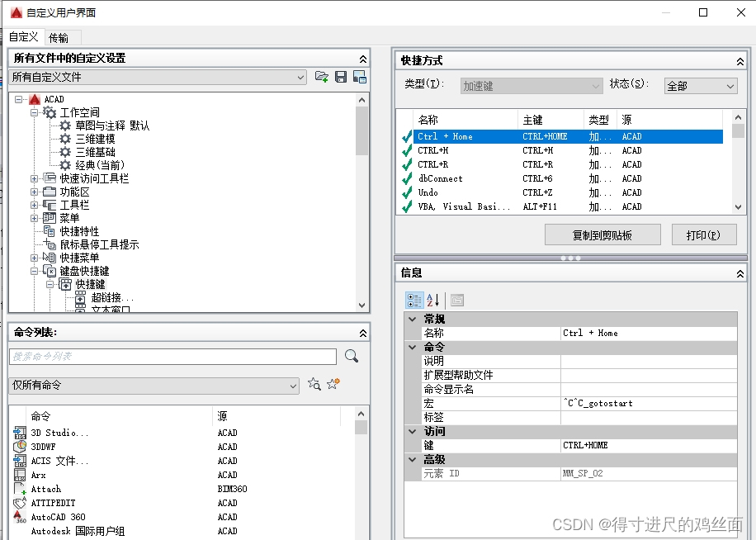The height and width of the screenshot is (540, 756).
Task: Click the 键盘快捷键 tree icon
Action: [x=50, y=271]
